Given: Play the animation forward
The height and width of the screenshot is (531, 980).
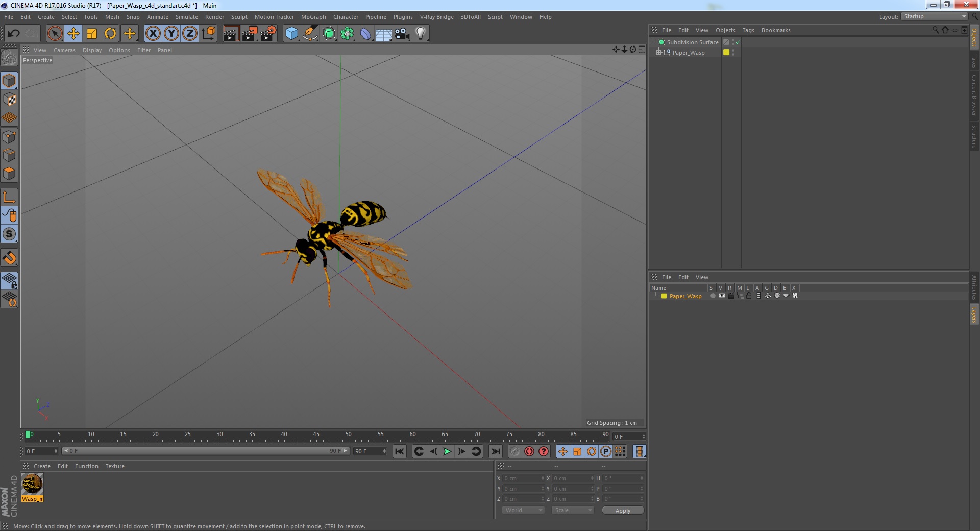Looking at the screenshot, I should [447, 451].
